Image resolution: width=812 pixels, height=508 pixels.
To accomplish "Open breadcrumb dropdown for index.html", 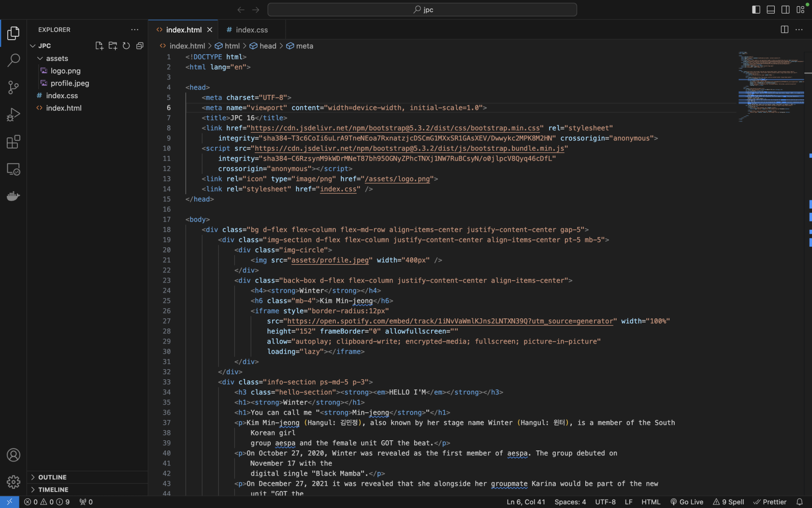I will click(x=182, y=46).
